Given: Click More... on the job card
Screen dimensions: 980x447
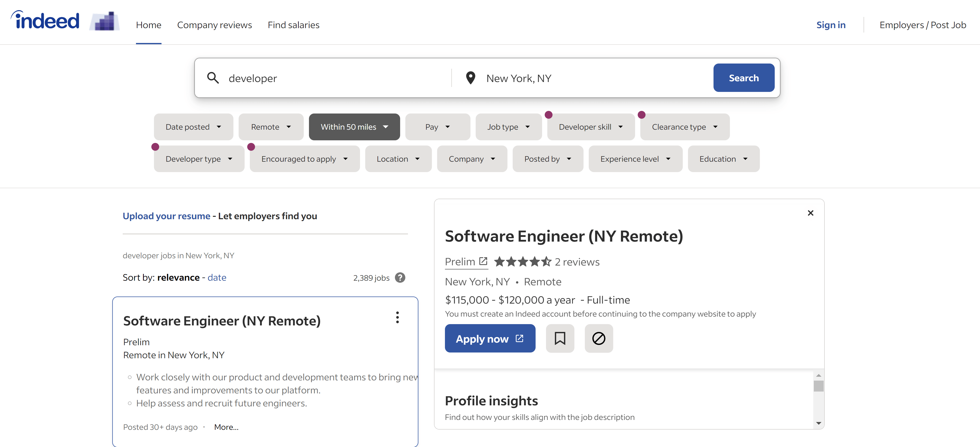Looking at the screenshot, I should point(226,427).
